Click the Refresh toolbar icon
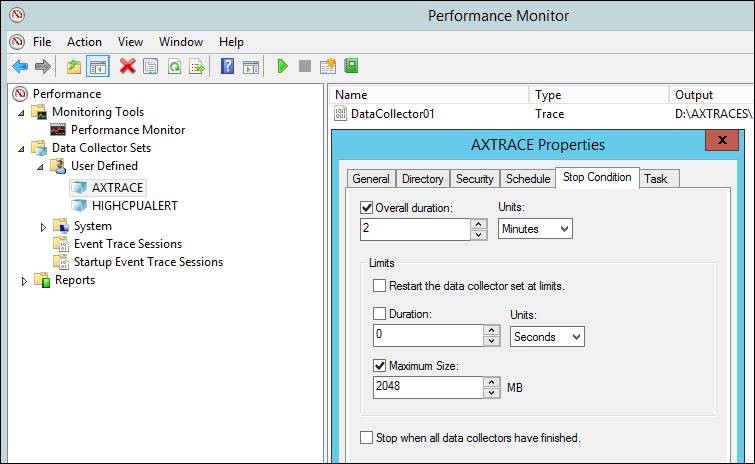This screenshot has height=464, width=755. pyautogui.click(x=174, y=66)
